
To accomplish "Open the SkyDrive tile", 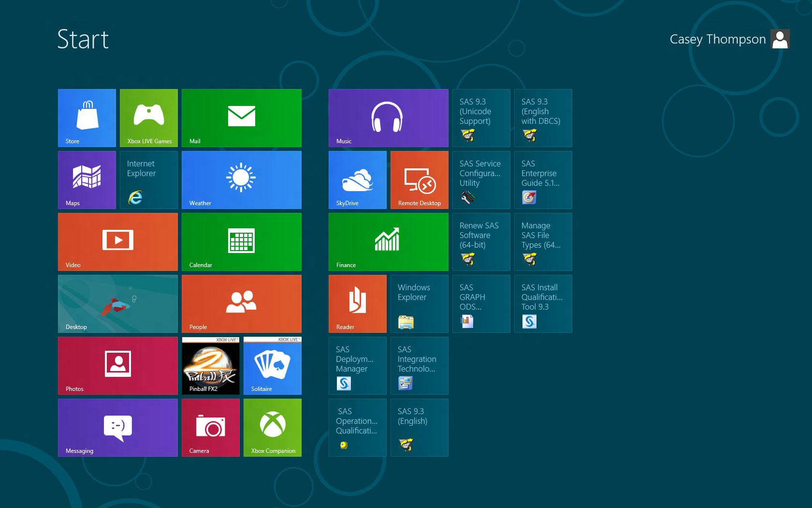I will pos(358,180).
